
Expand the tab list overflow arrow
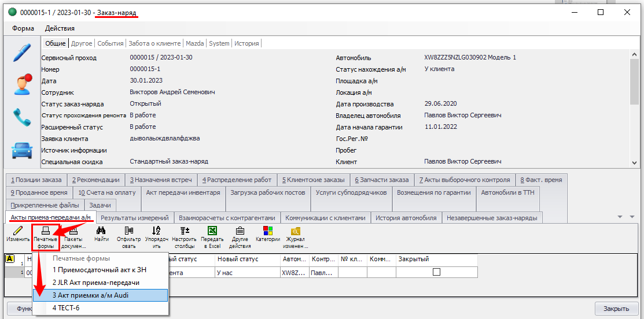pos(619,217)
